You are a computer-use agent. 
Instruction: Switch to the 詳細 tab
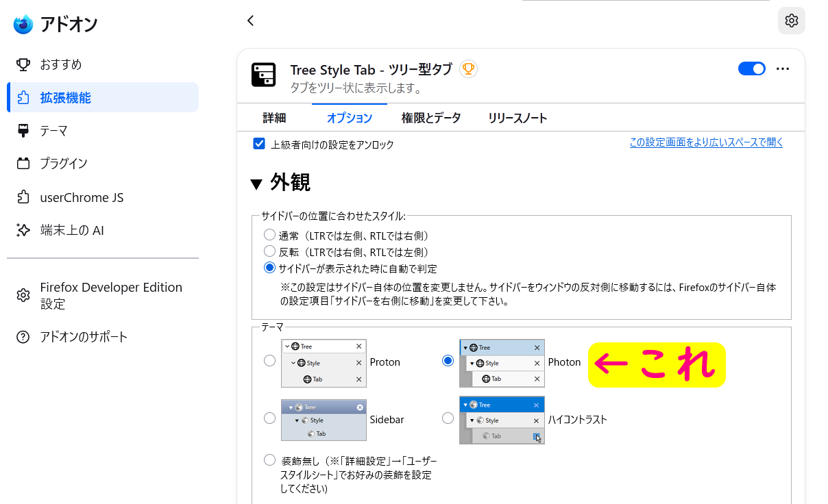274,118
